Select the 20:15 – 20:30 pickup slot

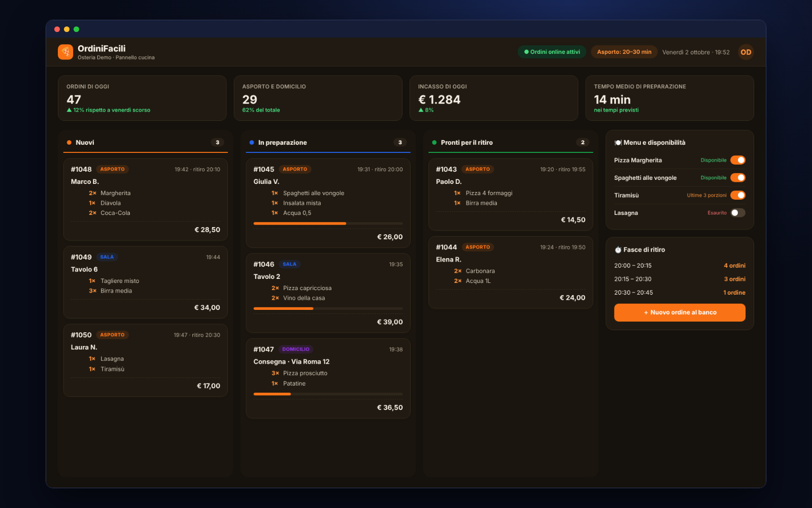point(680,279)
